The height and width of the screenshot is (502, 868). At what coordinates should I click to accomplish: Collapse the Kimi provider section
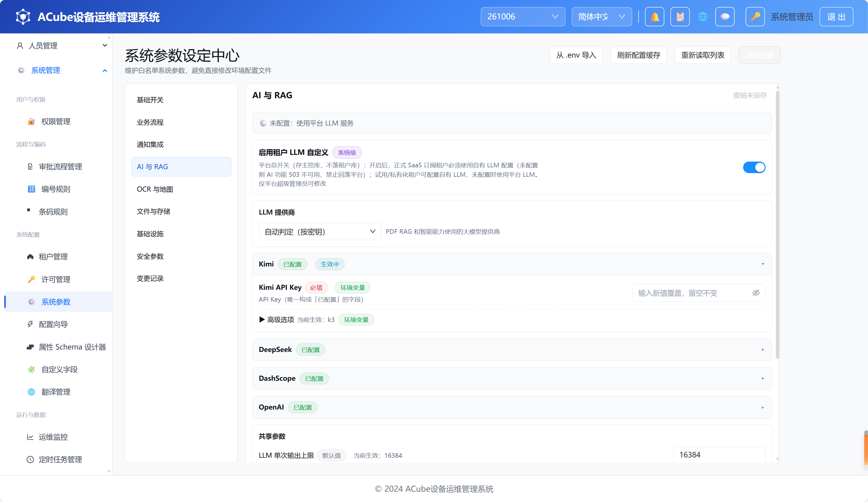coord(512,264)
